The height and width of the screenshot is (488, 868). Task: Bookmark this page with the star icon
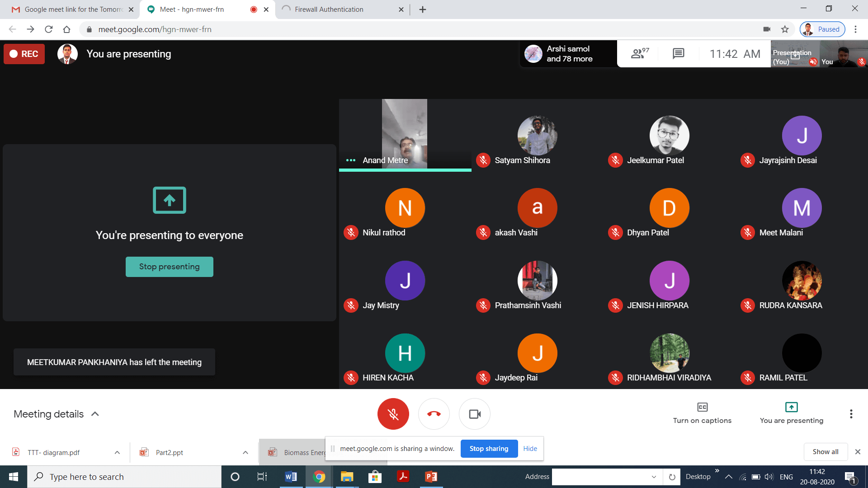[785, 29]
